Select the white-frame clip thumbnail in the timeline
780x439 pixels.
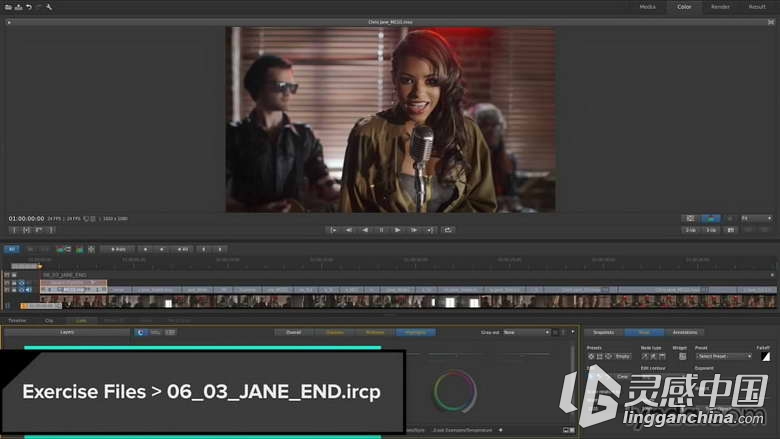coord(168,303)
